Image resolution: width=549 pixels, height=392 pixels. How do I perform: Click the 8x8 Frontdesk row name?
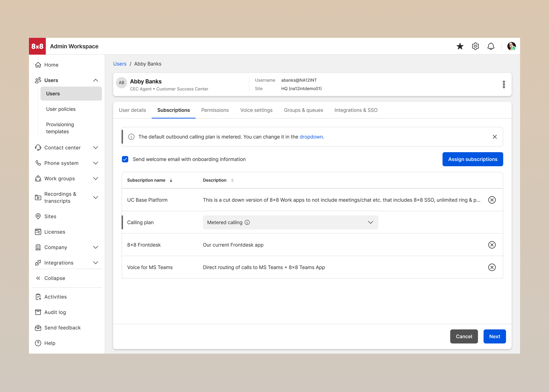click(144, 245)
